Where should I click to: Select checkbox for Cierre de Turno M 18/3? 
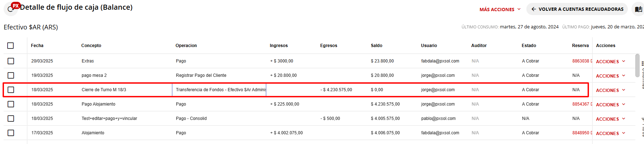(11, 90)
